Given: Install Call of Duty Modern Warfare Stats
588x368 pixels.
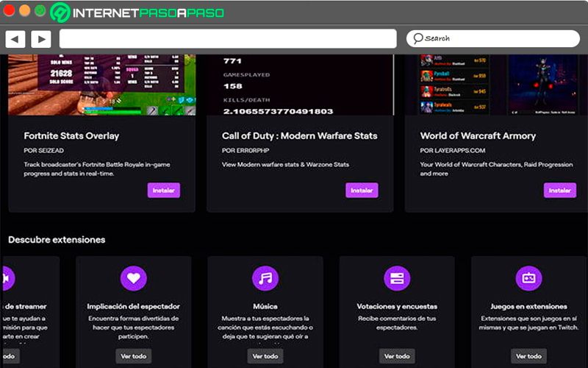Looking at the screenshot, I should click(362, 191).
